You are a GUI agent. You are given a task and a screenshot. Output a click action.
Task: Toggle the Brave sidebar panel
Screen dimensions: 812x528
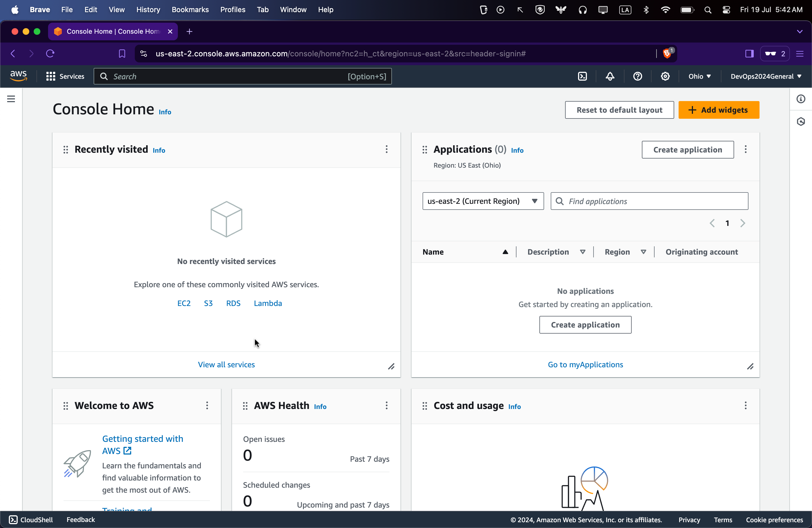[749, 54]
